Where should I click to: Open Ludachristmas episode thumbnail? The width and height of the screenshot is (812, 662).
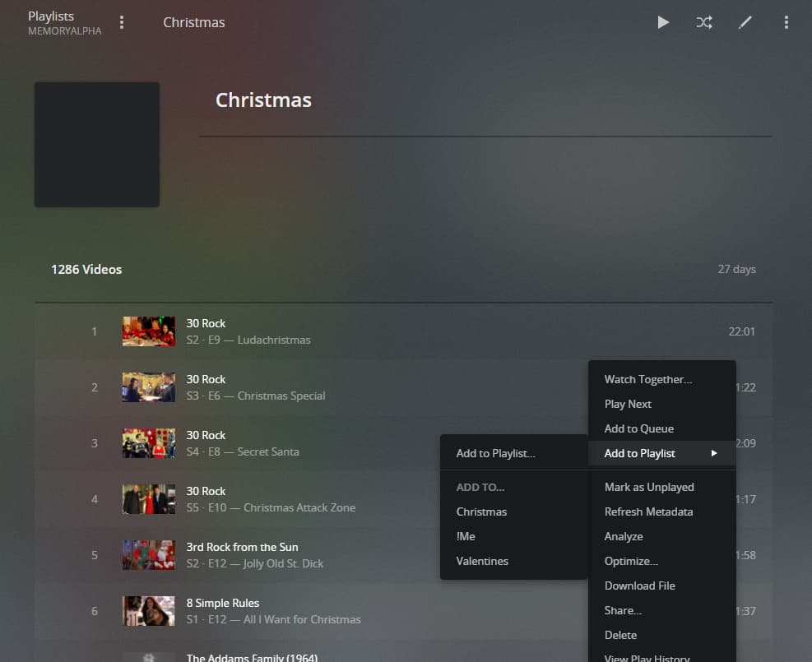click(149, 331)
